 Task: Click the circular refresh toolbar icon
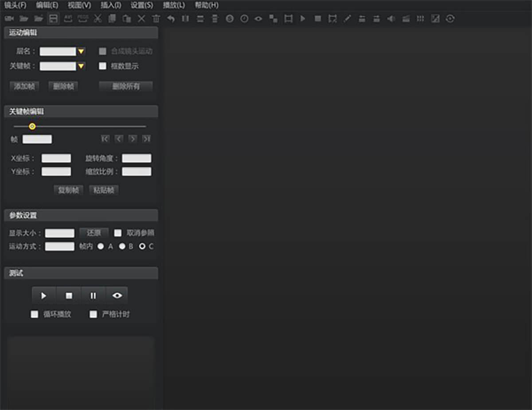450,19
